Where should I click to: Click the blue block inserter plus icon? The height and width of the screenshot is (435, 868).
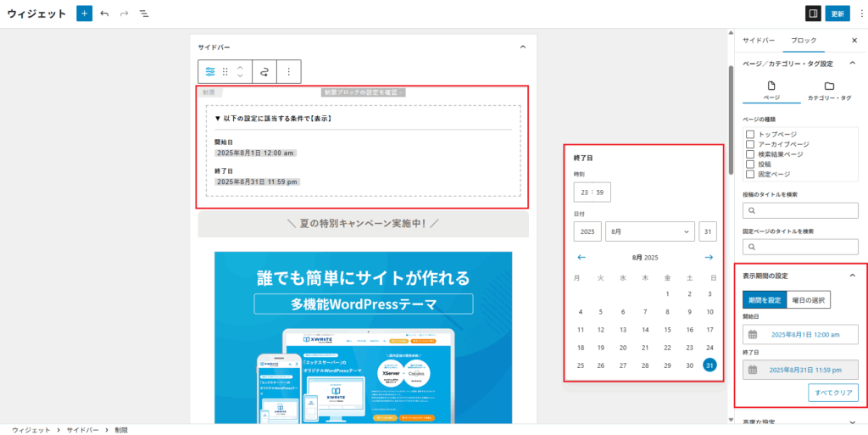pyautogui.click(x=84, y=14)
